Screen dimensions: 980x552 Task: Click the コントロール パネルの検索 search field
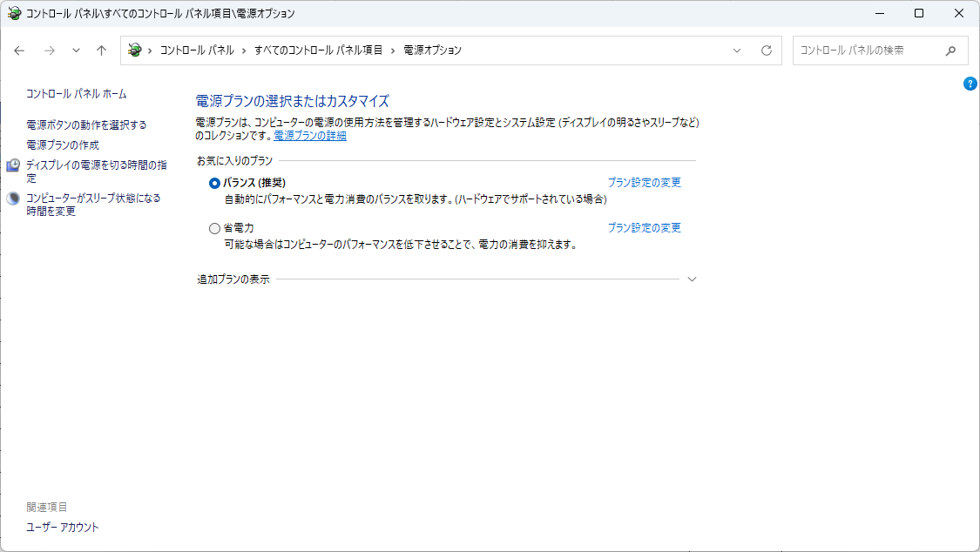point(867,50)
